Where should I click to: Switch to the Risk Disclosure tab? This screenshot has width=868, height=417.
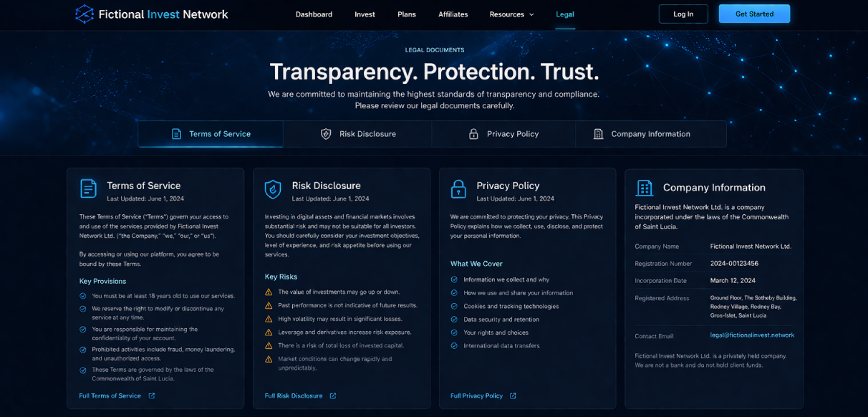click(357, 134)
